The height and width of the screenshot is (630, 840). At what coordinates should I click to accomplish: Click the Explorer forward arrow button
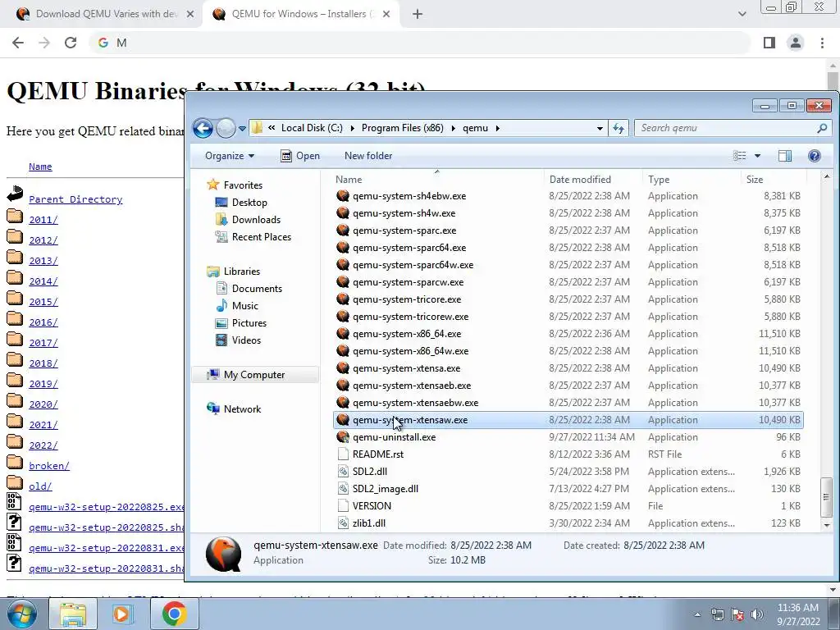coord(226,128)
